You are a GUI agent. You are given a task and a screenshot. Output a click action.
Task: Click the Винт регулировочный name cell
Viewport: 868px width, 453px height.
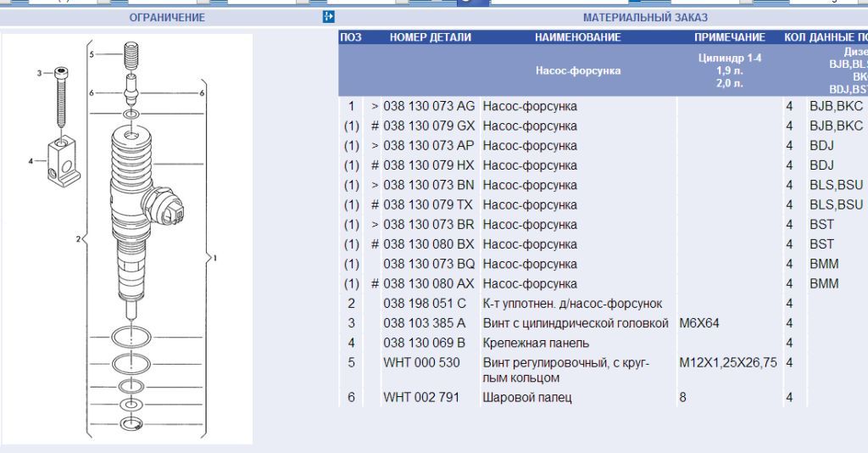565,370
